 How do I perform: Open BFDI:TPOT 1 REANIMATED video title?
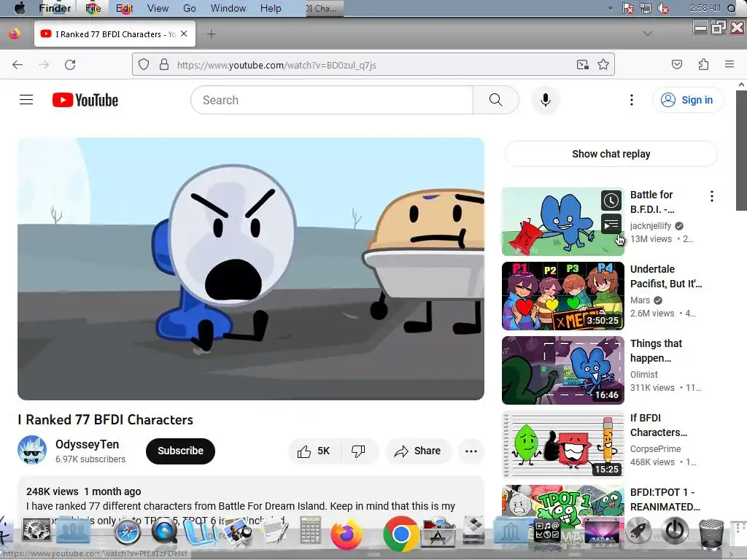pos(665,499)
